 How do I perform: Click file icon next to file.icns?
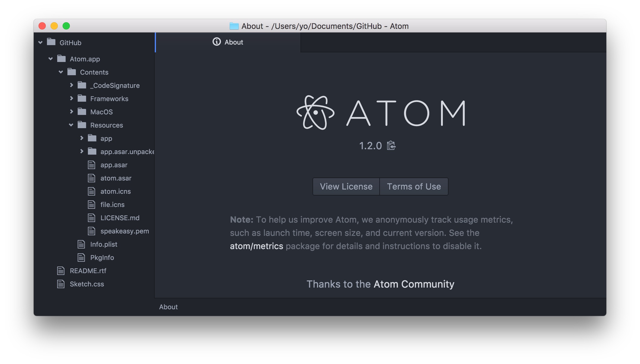[92, 205]
